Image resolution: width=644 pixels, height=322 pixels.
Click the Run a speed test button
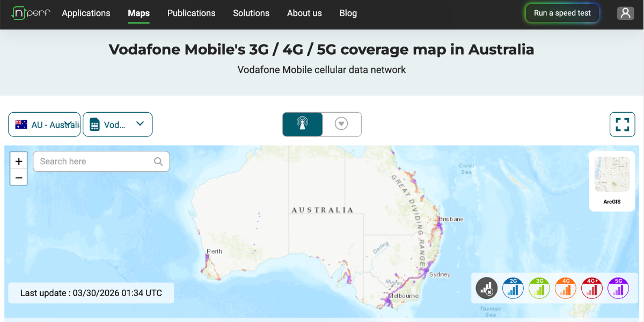tap(562, 13)
